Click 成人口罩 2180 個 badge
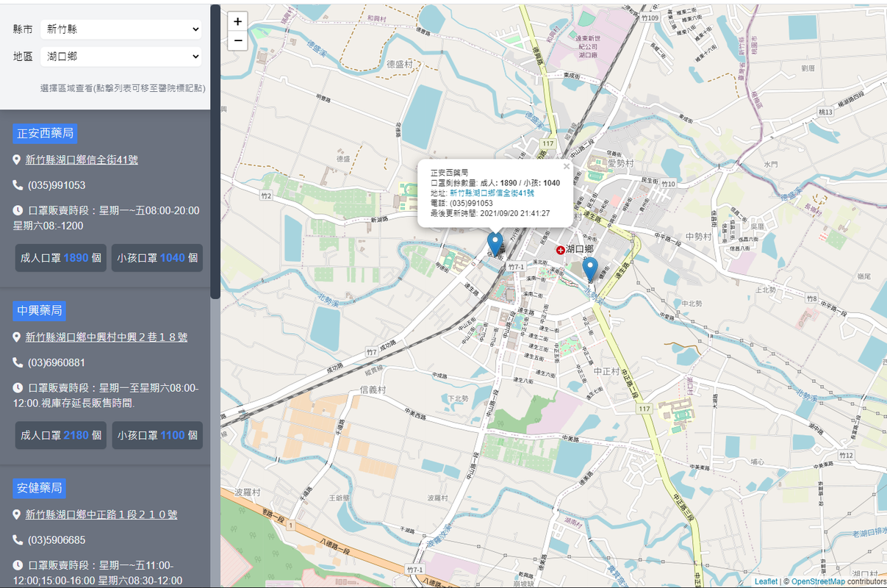The image size is (887, 588). (61, 435)
